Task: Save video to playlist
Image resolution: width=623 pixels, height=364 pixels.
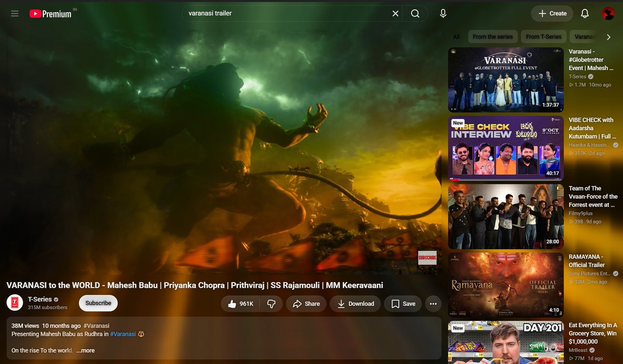Action: (403, 304)
